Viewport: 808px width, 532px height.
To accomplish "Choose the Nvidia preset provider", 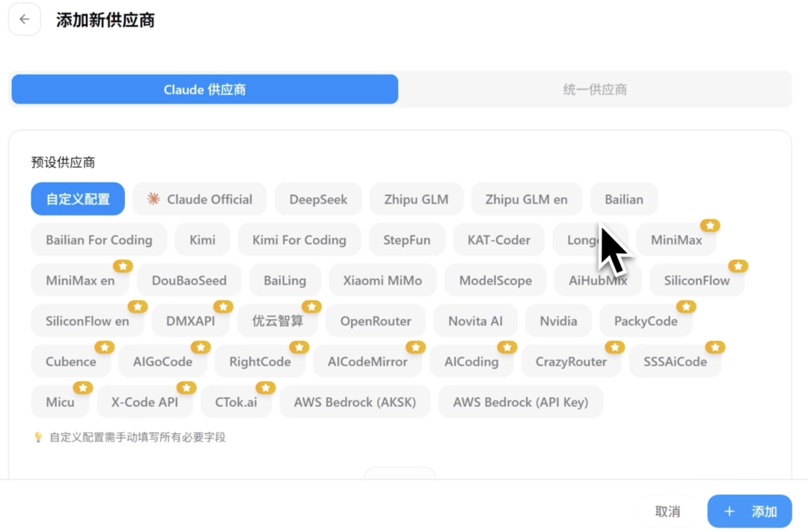I will pos(558,321).
